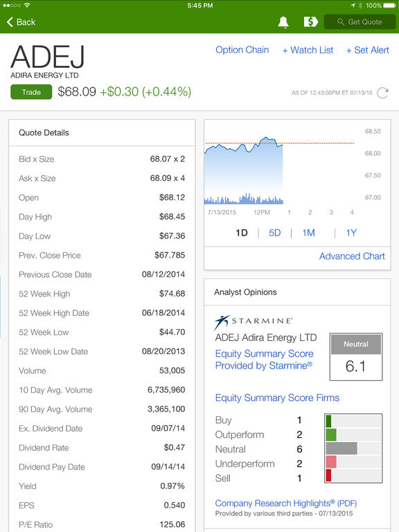
Task: Tap the Set Alert link
Action: tap(367, 50)
